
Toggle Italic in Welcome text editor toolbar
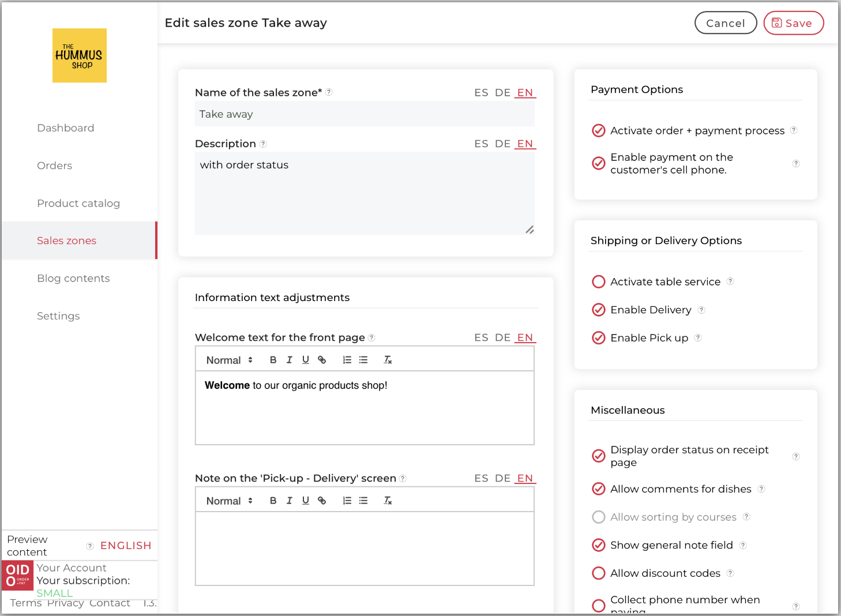coord(289,360)
